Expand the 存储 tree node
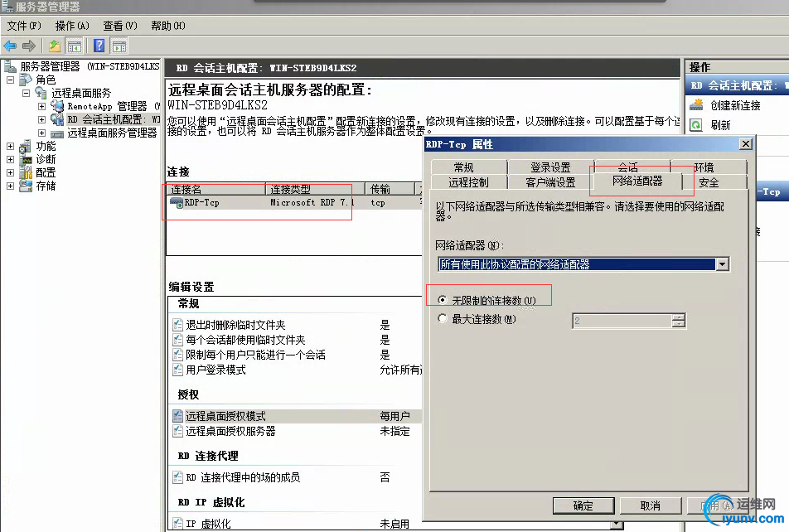 (10, 186)
